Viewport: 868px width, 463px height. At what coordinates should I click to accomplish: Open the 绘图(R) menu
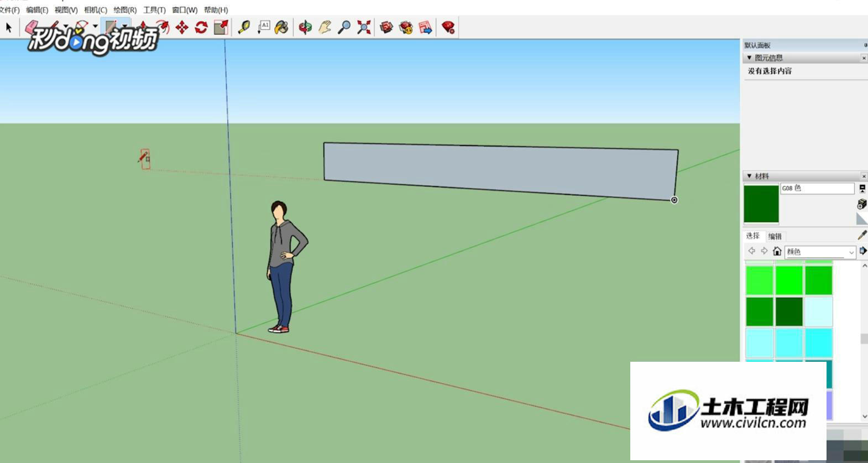[x=125, y=10]
